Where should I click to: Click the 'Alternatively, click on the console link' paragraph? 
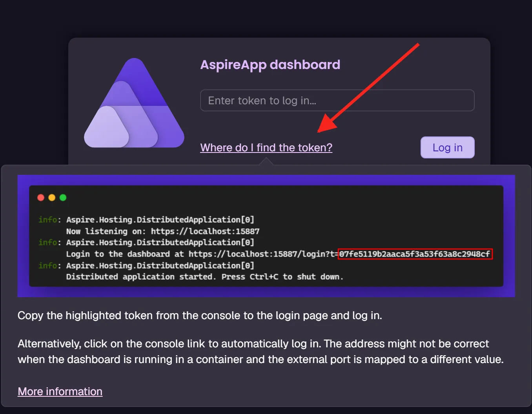[x=261, y=351]
